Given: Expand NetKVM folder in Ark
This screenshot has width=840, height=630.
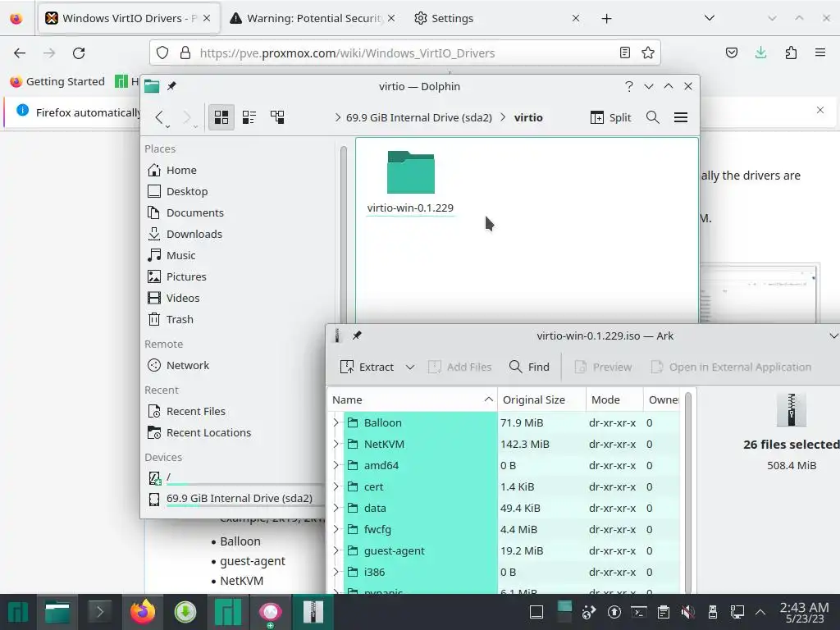Looking at the screenshot, I should tap(336, 444).
